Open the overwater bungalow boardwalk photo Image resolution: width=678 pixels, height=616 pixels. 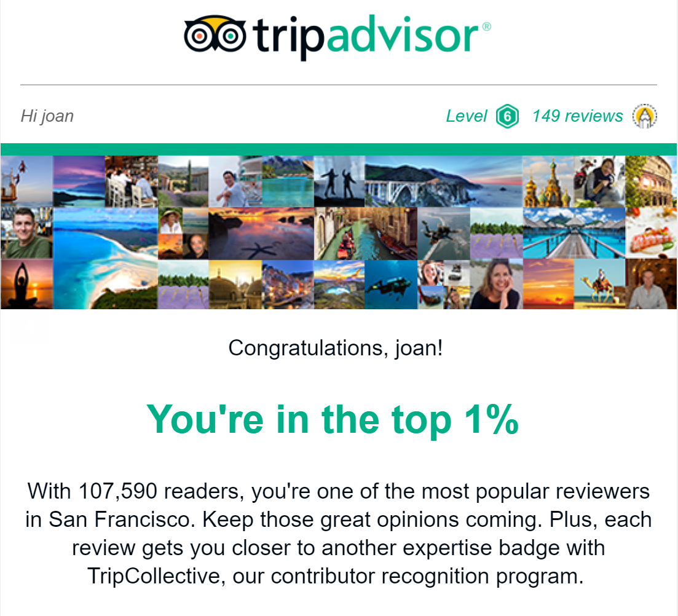click(574, 233)
